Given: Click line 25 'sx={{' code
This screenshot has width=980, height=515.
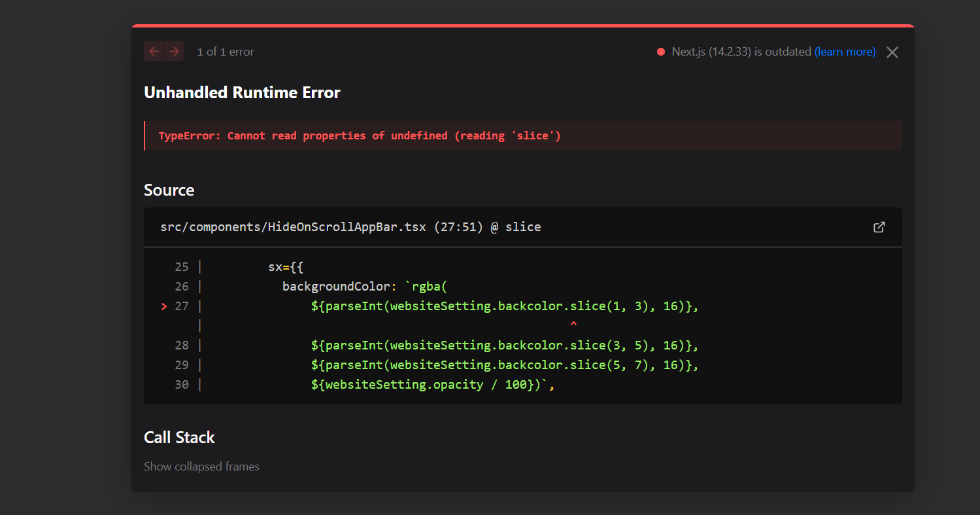Looking at the screenshot, I should [286, 267].
